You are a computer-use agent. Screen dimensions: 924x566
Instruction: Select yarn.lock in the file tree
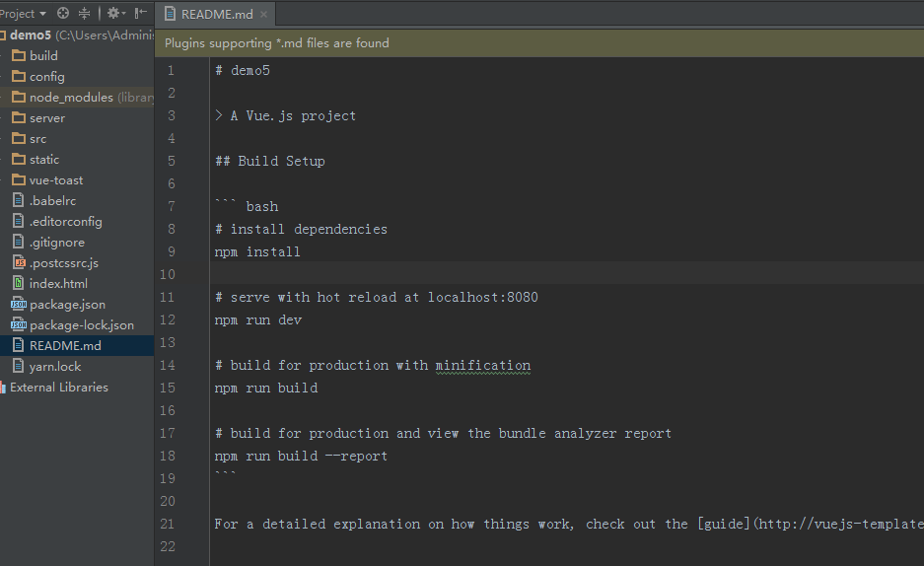pos(55,367)
